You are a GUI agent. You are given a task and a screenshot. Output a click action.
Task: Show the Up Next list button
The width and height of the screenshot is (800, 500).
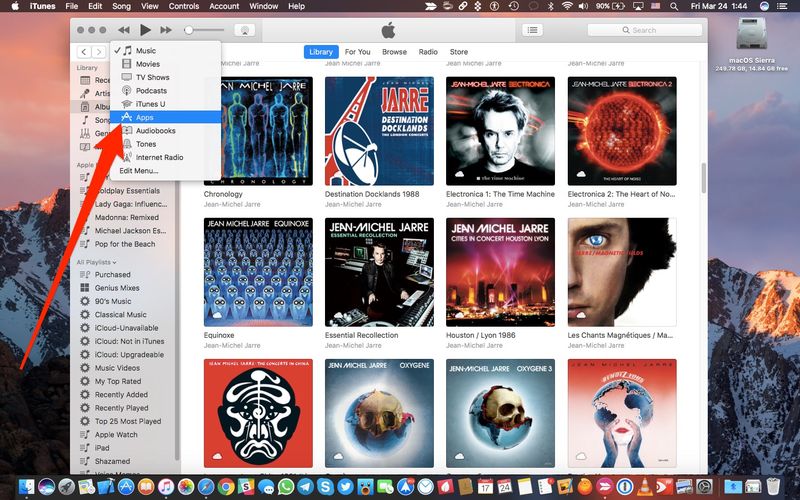pos(532,30)
